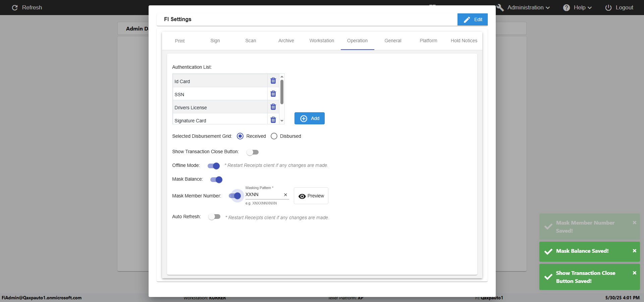Click the Preview masking pattern button

[311, 196]
